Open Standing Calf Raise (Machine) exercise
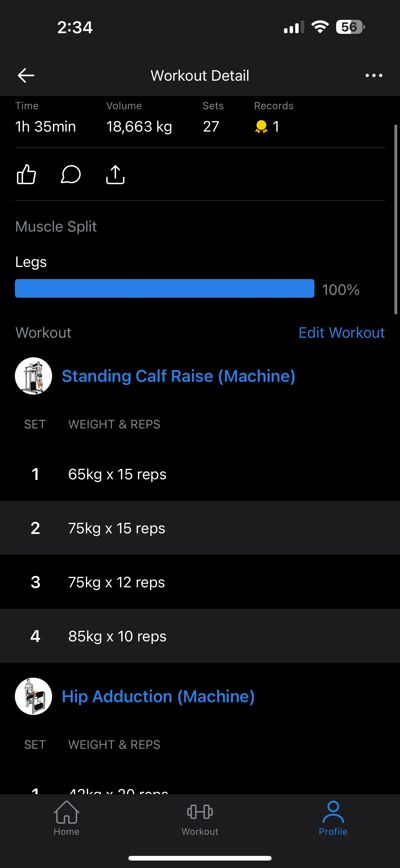 pos(179,376)
